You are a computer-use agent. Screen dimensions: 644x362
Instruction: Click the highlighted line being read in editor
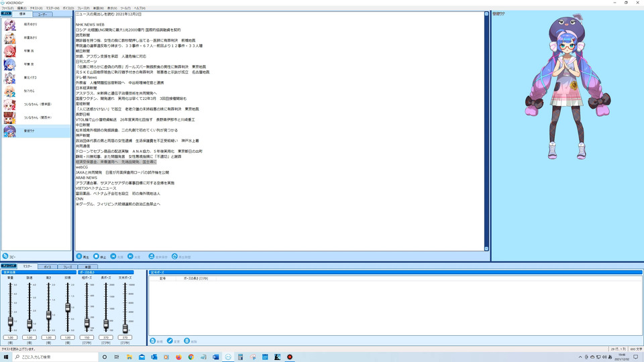[x=116, y=162]
